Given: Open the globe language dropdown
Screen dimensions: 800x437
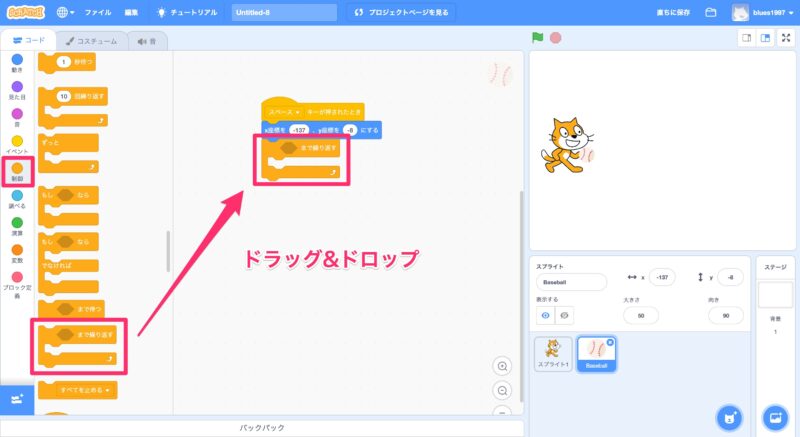Looking at the screenshot, I should 67,13.
